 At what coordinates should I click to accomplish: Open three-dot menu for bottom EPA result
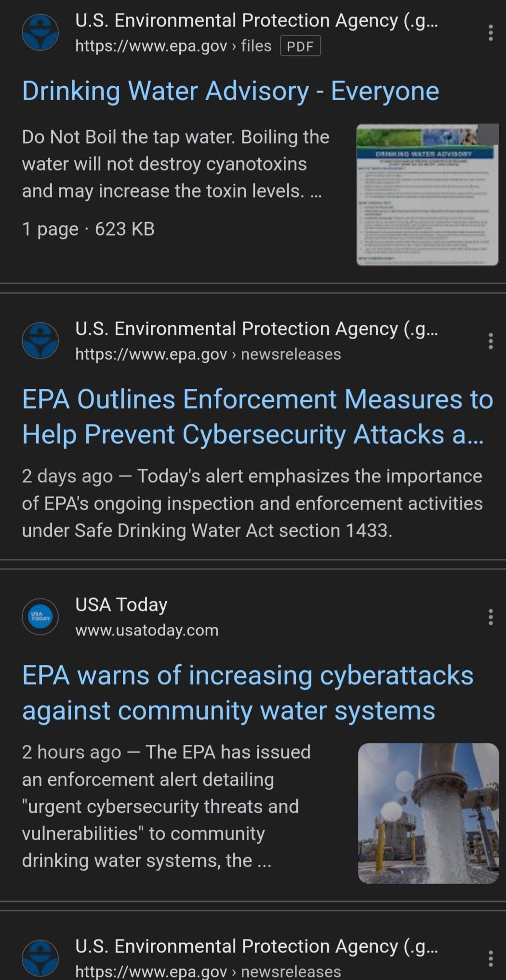pyautogui.click(x=490, y=958)
